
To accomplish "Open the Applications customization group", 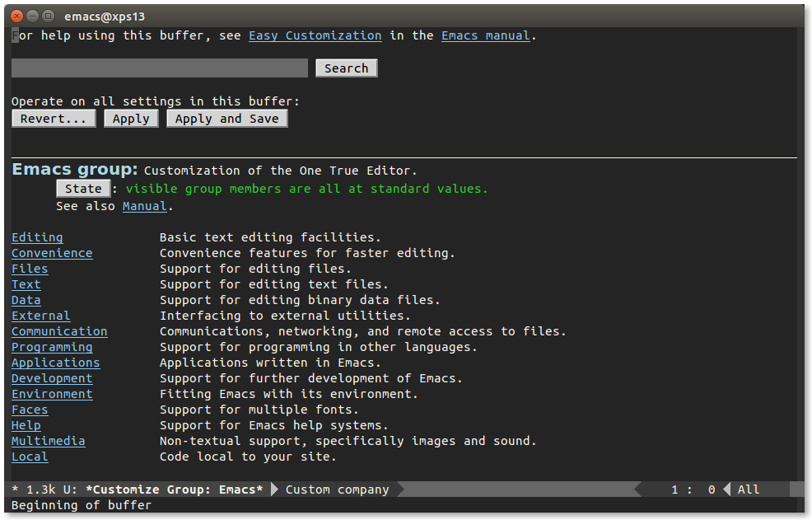I will [56, 363].
